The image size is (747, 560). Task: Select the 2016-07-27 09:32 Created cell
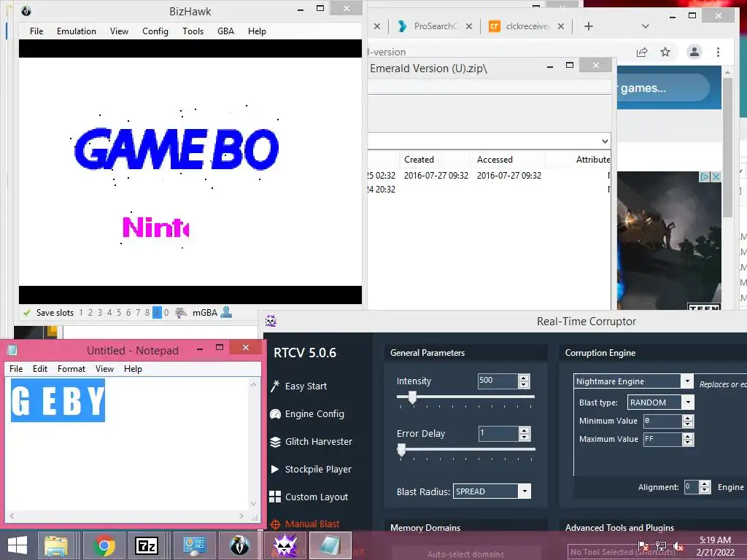tap(436, 175)
